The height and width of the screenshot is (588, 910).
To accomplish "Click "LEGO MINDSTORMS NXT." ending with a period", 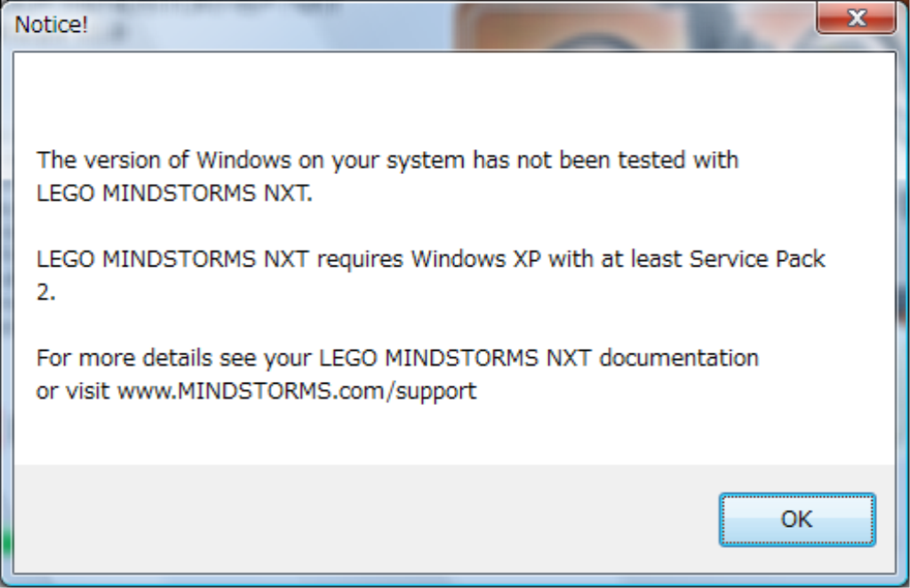I will 175,194.
